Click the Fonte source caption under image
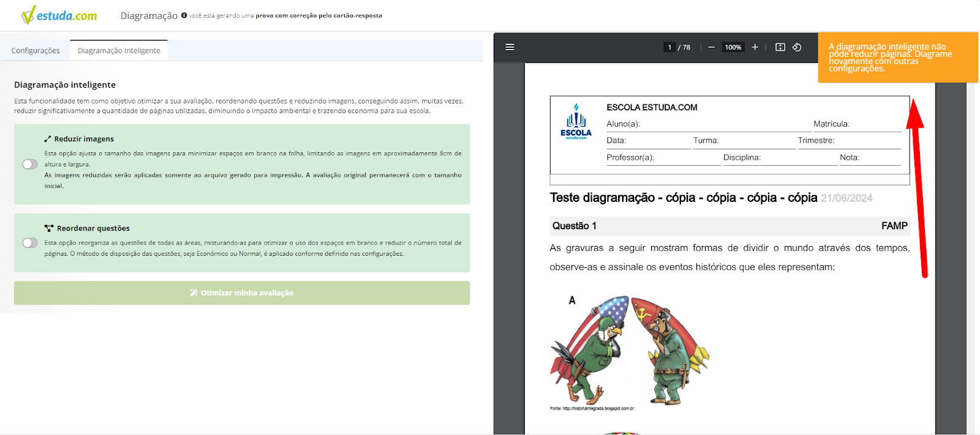Viewport: 980px width, 435px height. [x=592, y=408]
